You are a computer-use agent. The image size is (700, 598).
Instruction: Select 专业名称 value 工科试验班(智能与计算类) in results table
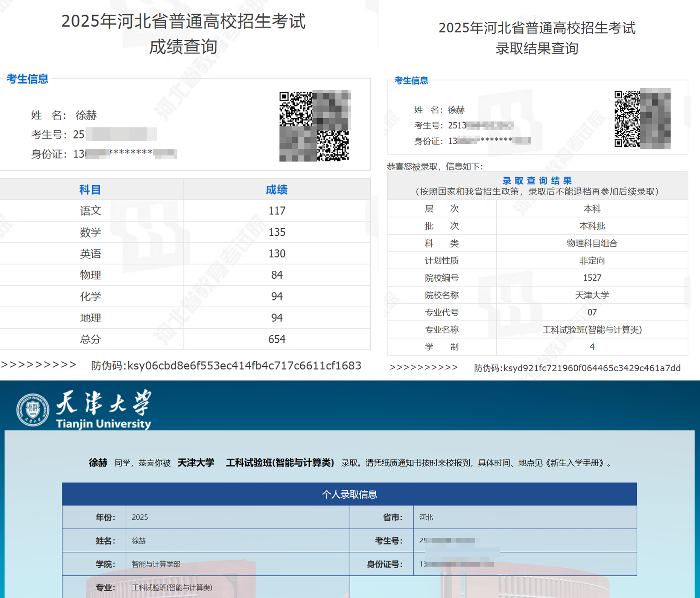(592, 330)
